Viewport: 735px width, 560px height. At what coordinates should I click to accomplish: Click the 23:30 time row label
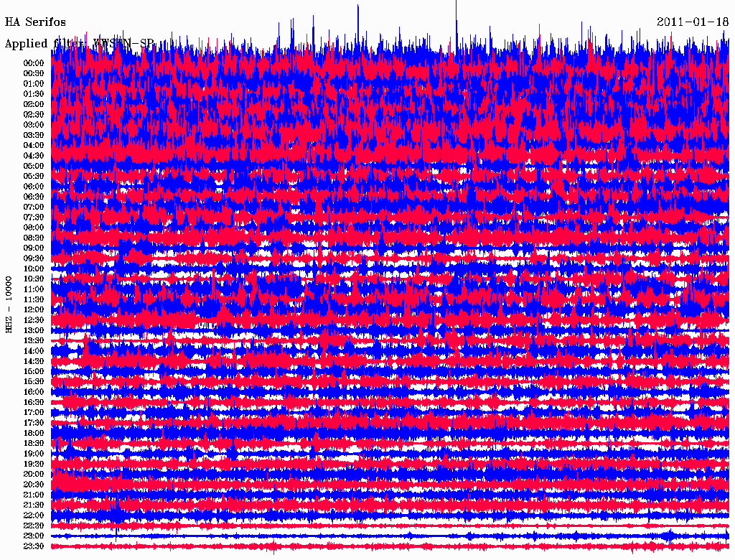click(x=34, y=546)
